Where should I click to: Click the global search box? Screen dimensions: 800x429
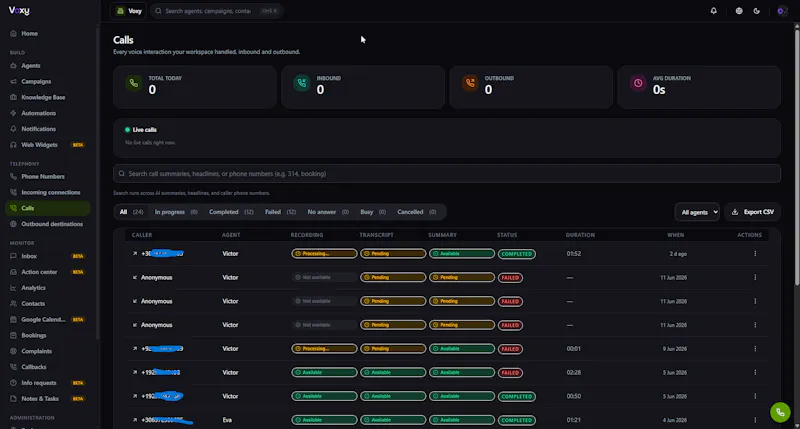(x=216, y=11)
